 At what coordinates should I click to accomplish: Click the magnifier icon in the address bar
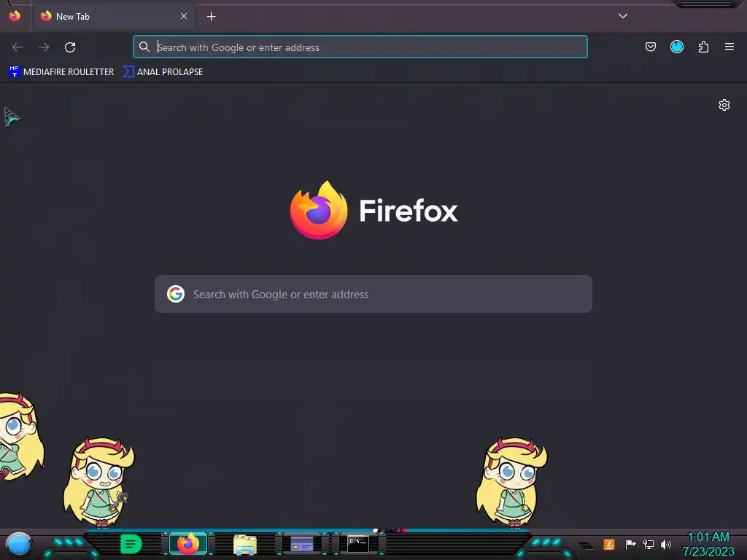(144, 47)
